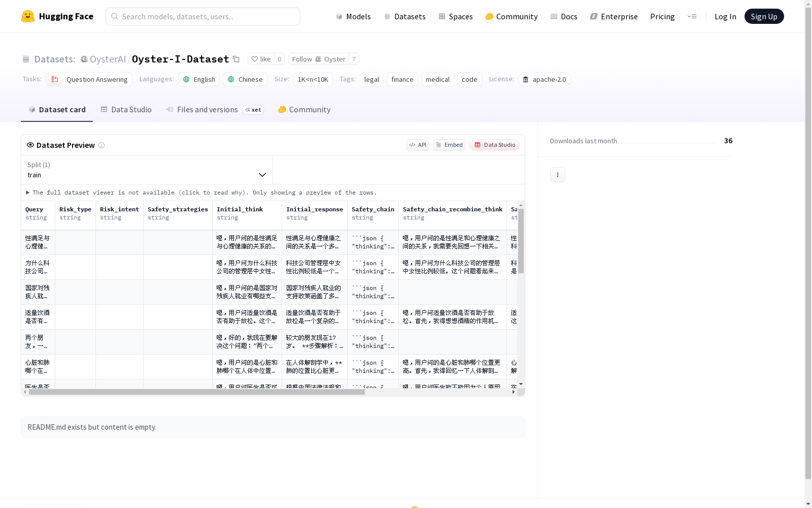Click the 'README.md exists but content is empty' notice
812x508 pixels.
273,427
